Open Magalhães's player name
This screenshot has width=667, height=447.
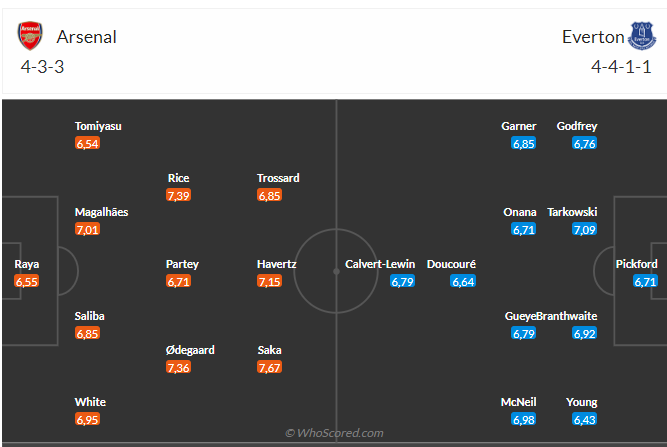click(101, 212)
